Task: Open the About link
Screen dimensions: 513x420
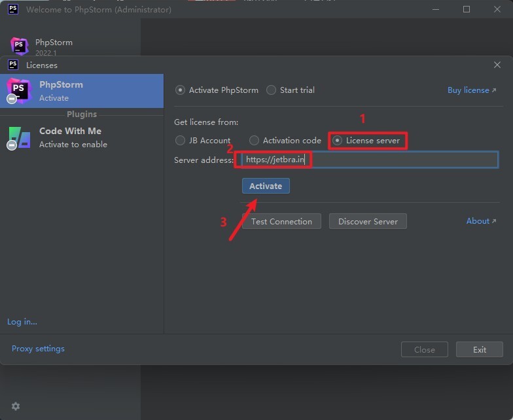Action: [x=481, y=221]
